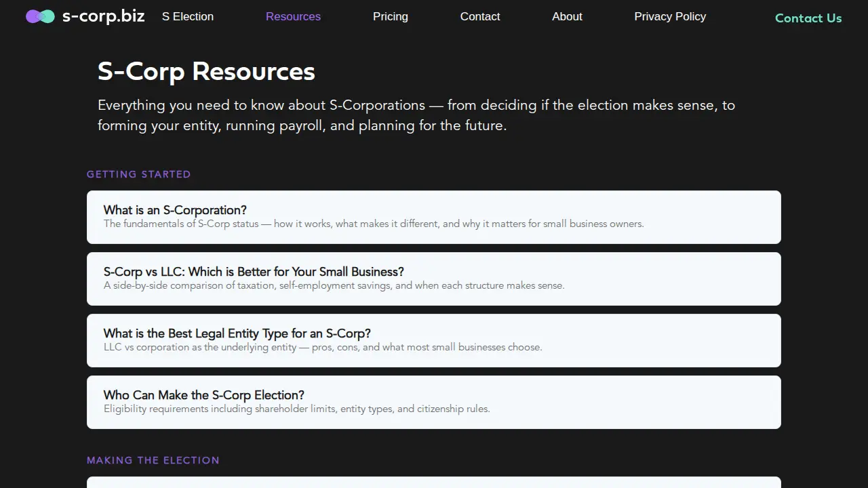Open the About page
The width and height of the screenshot is (868, 488).
pos(567,16)
